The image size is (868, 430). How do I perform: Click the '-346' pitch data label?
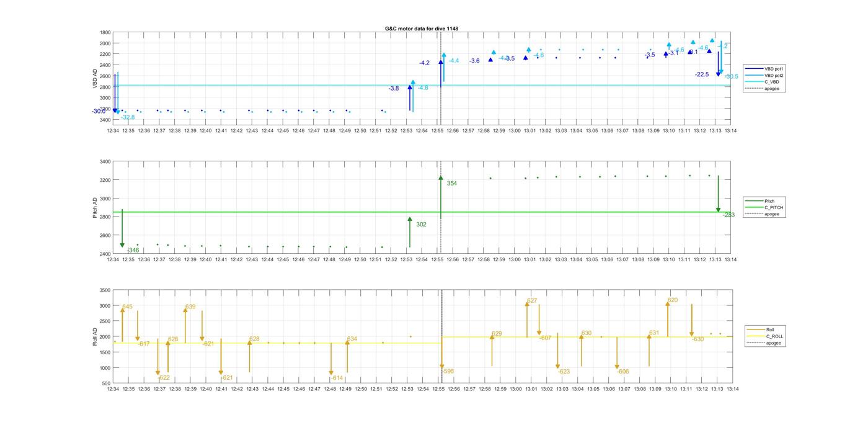coord(133,250)
